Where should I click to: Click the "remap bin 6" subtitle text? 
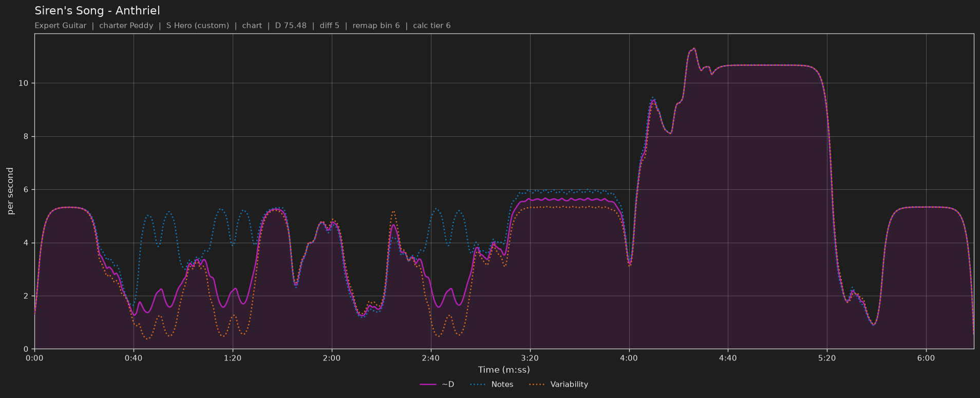pos(376,26)
